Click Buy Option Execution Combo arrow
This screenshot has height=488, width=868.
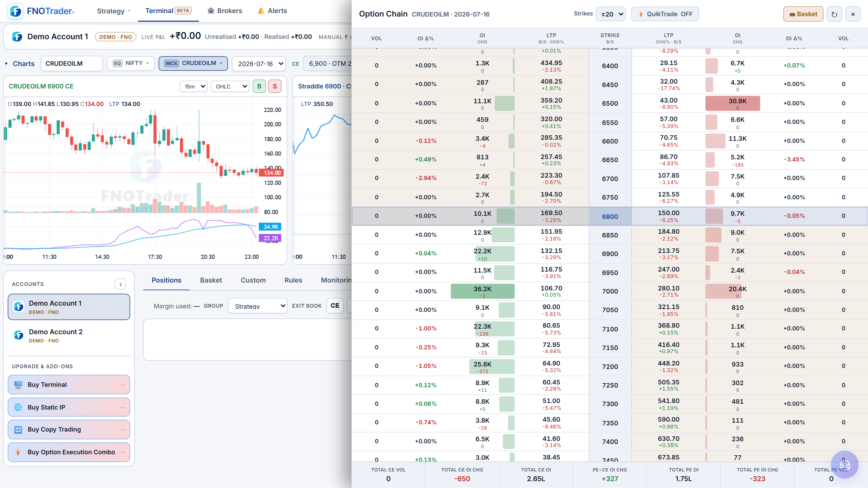pos(122,452)
